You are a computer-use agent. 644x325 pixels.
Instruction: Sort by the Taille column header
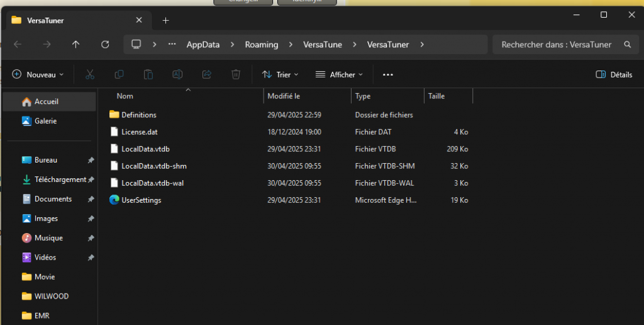[x=436, y=96]
